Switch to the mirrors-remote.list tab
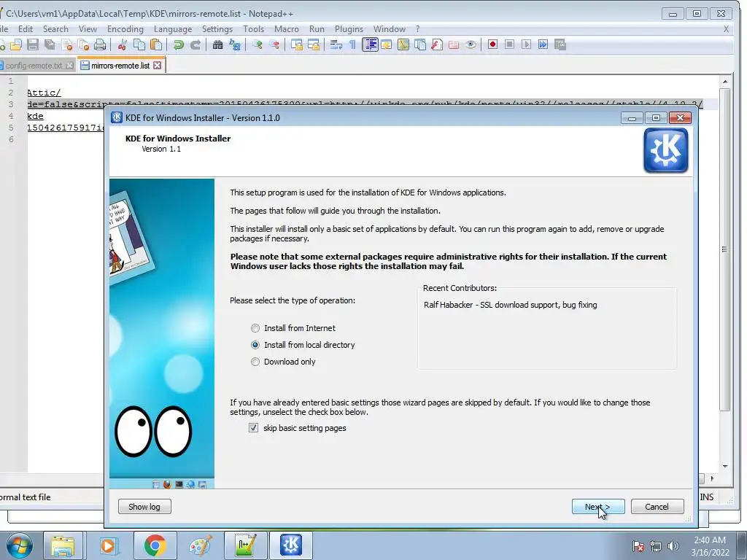The image size is (747, 560). click(x=121, y=66)
